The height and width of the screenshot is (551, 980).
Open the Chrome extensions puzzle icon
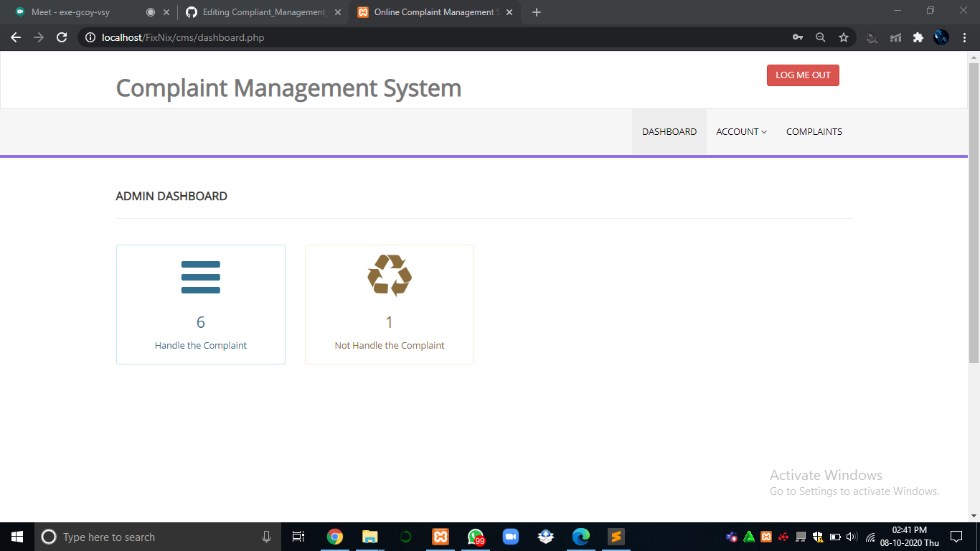tap(918, 37)
